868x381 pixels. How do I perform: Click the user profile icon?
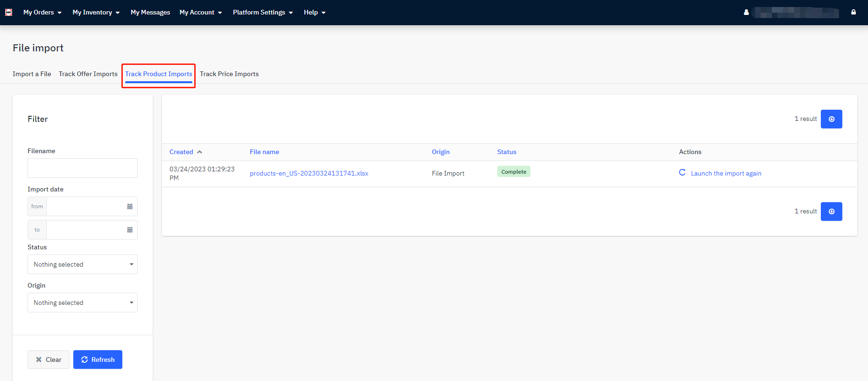click(x=746, y=13)
